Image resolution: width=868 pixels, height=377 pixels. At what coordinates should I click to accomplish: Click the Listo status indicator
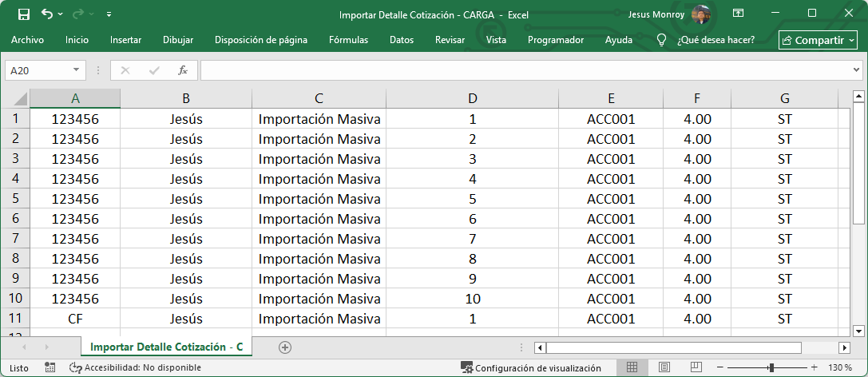coord(19,367)
